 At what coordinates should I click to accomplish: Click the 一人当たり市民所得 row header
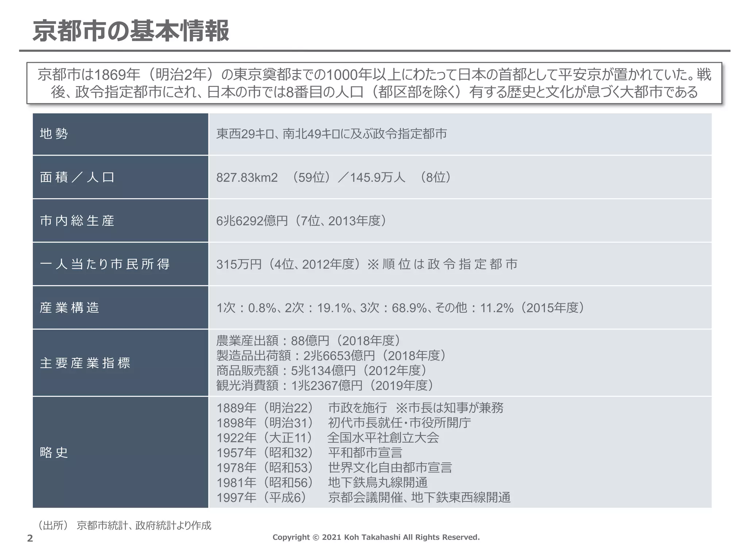pyautogui.click(x=120, y=264)
